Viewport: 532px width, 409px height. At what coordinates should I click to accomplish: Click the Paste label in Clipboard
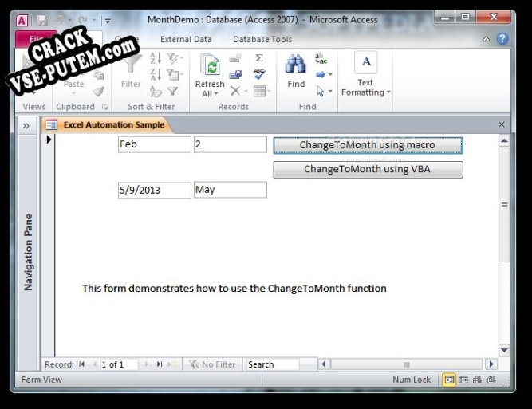point(73,84)
